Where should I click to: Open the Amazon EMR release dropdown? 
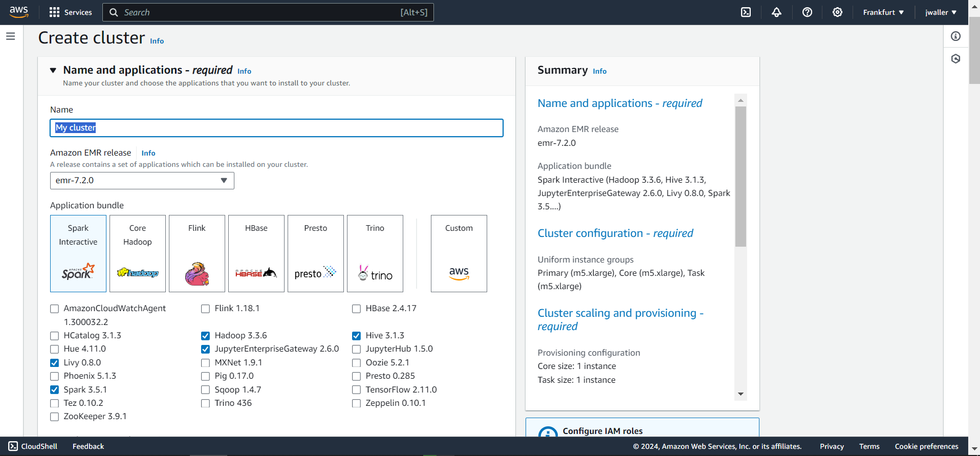(x=142, y=181)
